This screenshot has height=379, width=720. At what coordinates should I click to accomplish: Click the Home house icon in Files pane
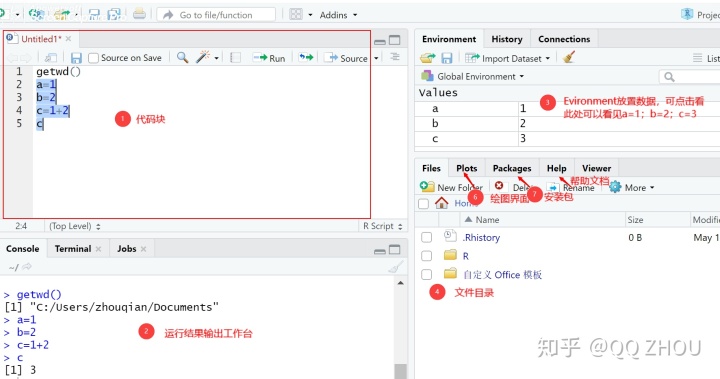tap(441, 203)
